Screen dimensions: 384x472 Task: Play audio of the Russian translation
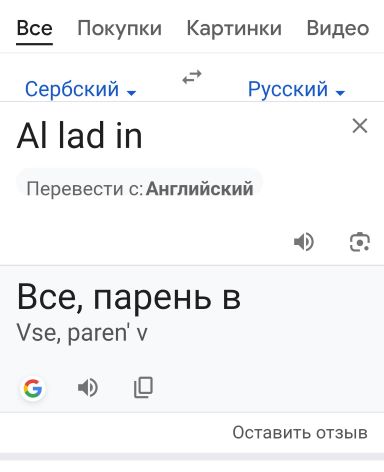tap(88, 388)
